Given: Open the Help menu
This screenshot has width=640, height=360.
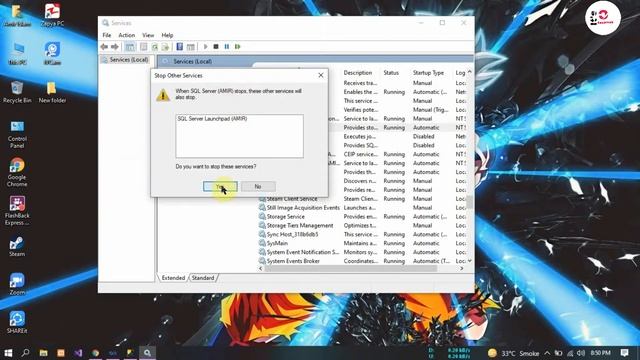Looking at the screenshot, I should 167,36.
